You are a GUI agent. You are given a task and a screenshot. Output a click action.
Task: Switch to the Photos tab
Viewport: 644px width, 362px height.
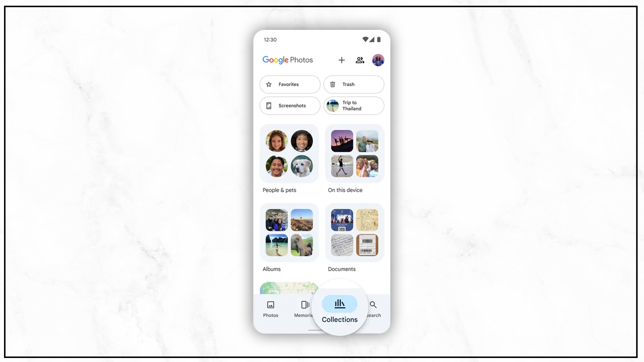coord(270,308)
